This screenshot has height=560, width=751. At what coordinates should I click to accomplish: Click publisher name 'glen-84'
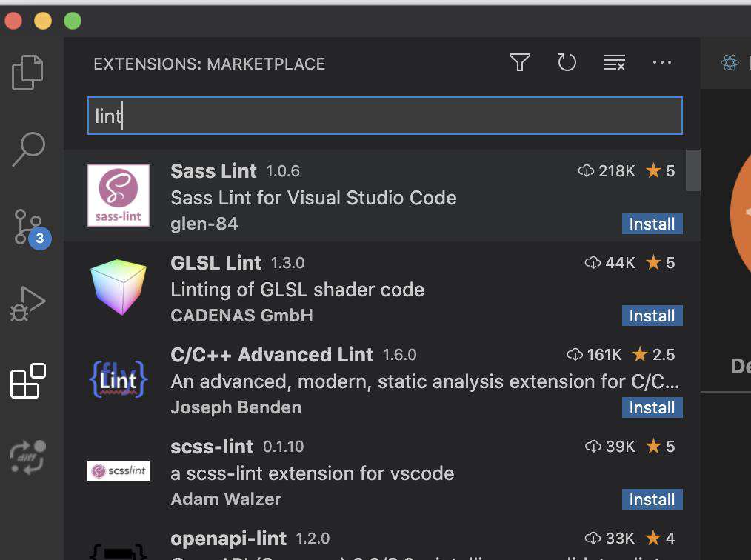[204, 224]
